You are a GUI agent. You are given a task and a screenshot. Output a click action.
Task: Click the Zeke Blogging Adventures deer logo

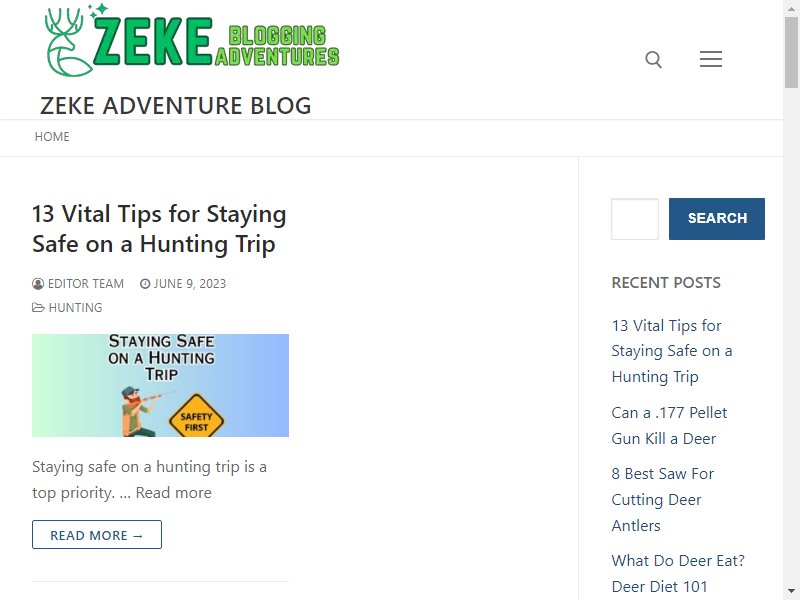192,40
